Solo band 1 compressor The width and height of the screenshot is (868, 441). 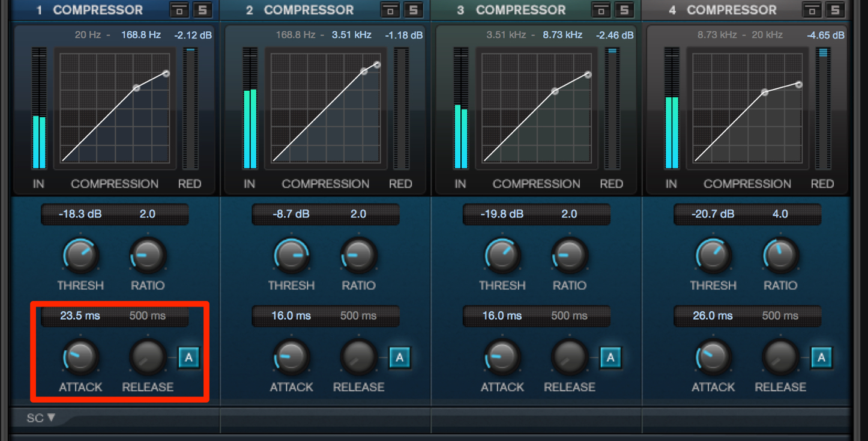[202, 10]
